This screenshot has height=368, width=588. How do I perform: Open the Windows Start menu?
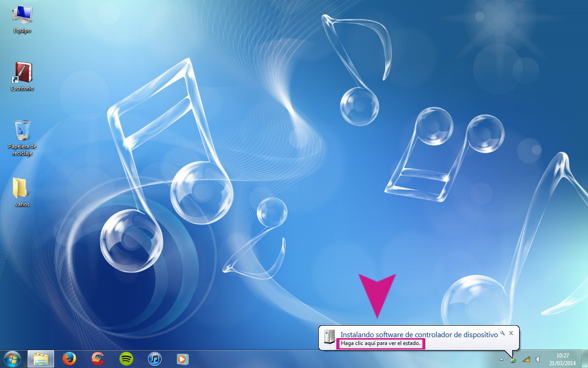click(12, 359)
